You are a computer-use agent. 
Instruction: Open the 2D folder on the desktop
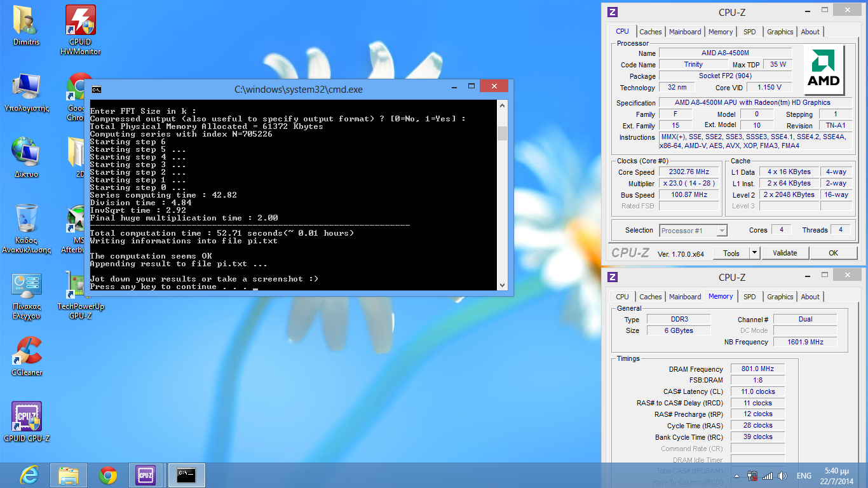pyautogui.click(x=76, y=158)
